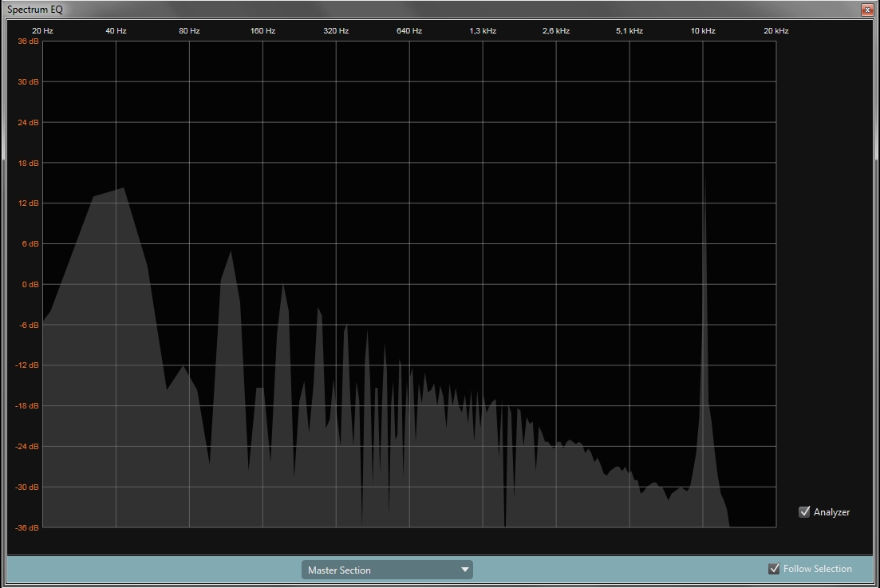Viewport: 880px width, 588px height.
Task: Click the 160 Hz frequency label
Action: click(262, 30)
